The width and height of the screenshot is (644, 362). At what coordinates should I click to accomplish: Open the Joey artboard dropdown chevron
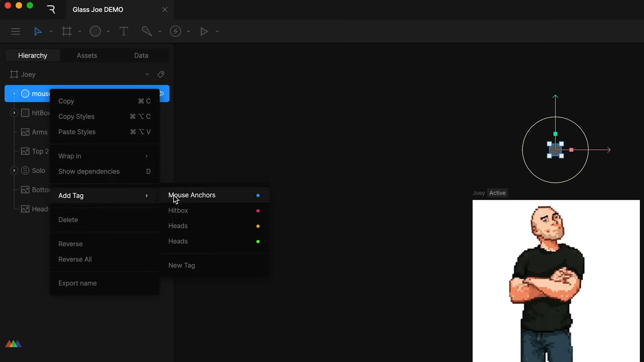pos(147,74)
